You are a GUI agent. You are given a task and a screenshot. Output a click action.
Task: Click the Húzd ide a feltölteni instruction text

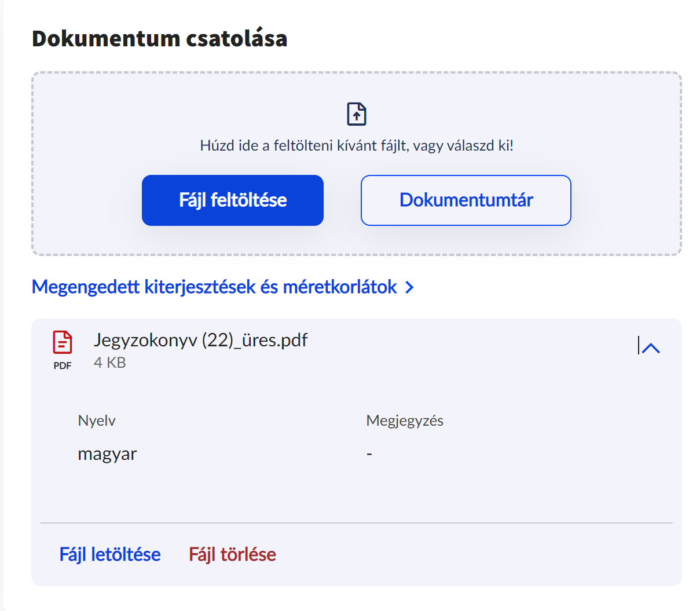[357, 145]
